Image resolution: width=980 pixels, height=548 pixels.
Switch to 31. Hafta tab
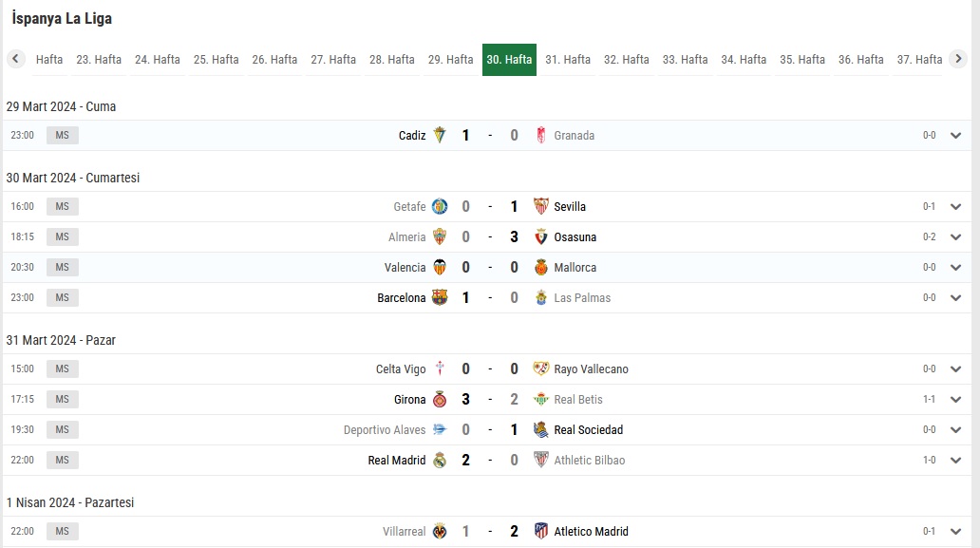pos(568,60)
